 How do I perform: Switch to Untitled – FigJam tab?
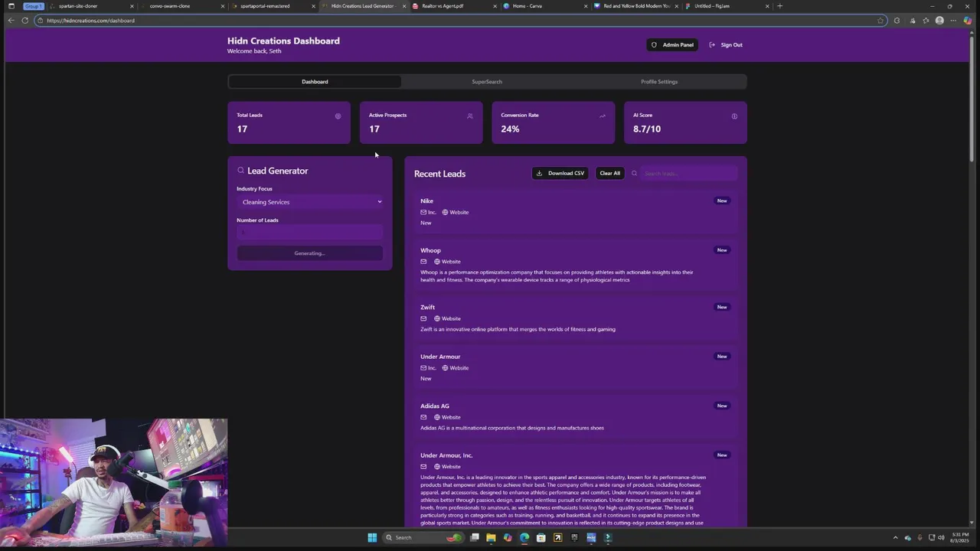(x=726, y=6)
